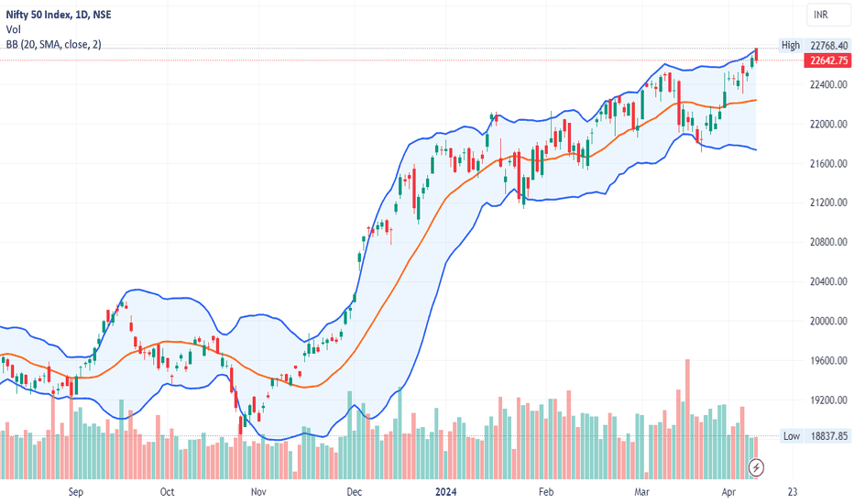Click the lightning bolt events icon
This screenshot has width=854, height=504.
point(756,467)
